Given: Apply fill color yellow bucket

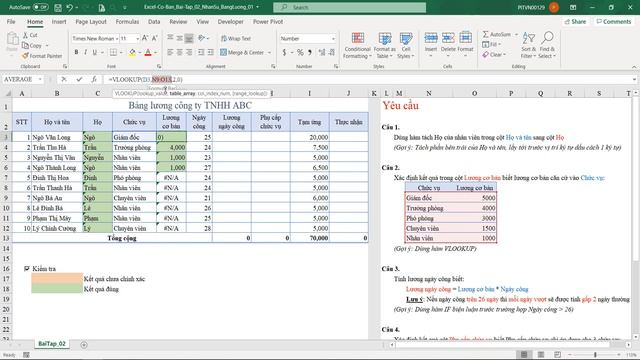Looking at the screenshot, I should coord(132,52).
